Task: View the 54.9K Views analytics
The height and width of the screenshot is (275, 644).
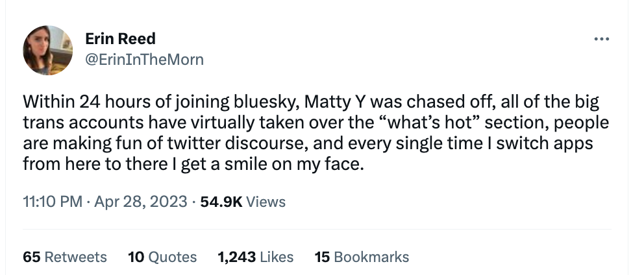Action: click(x=243, y=202)
